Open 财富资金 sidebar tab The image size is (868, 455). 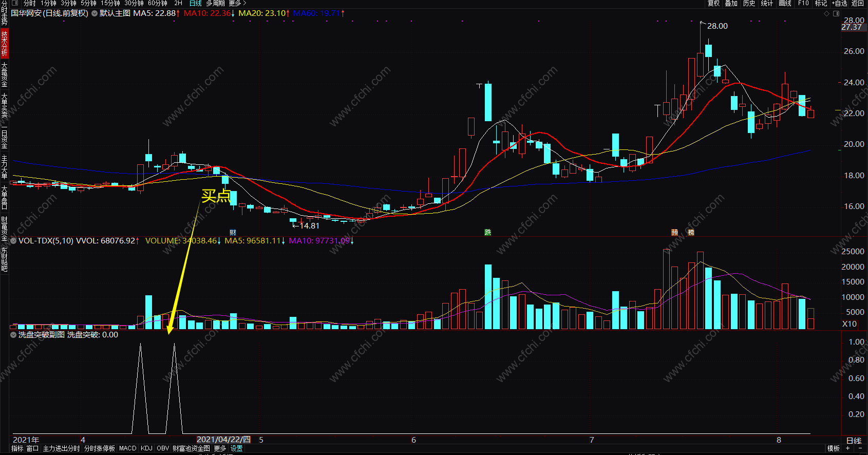(x=4, y=229)
